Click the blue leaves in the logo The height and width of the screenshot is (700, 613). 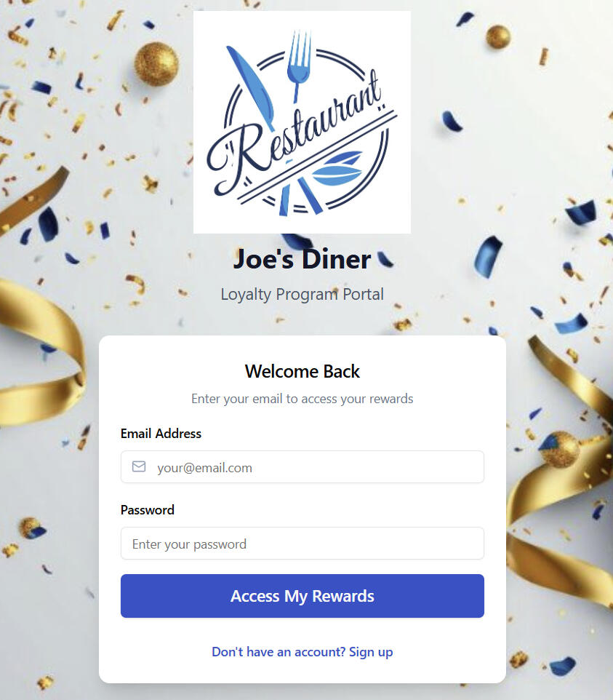[337, 168]
